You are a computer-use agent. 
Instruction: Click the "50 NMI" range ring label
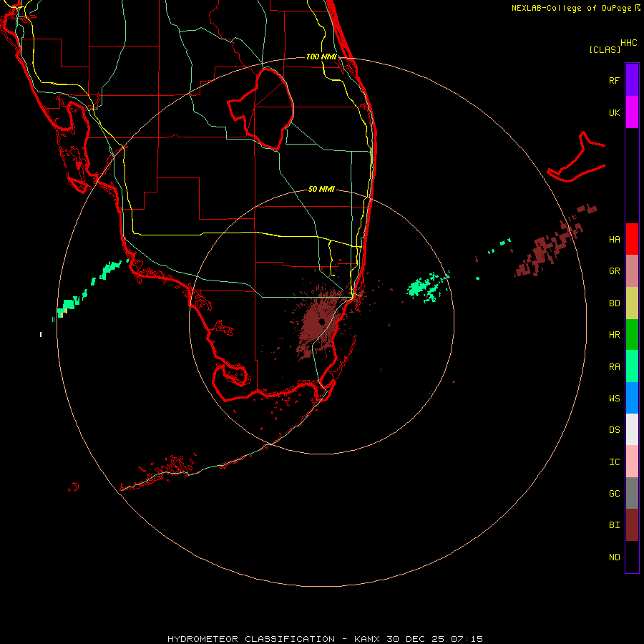pyautogui.click(x=321, y=189)
